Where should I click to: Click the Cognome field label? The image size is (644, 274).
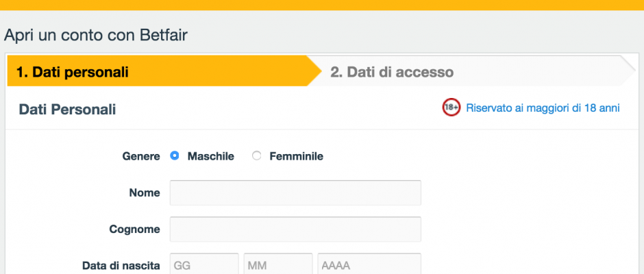(x=135, y=229)
